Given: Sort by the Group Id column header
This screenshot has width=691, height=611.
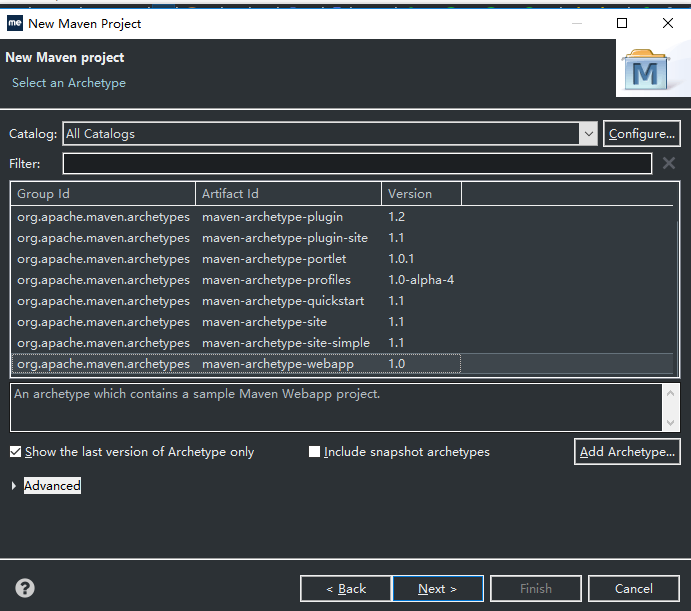Looking at the screenshot, I should coord(103,194).
